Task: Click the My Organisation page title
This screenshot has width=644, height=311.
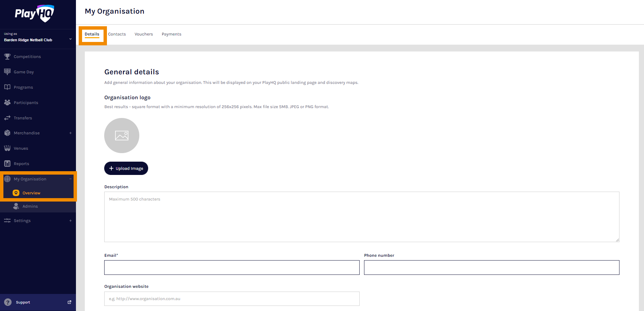Action: 114,11
